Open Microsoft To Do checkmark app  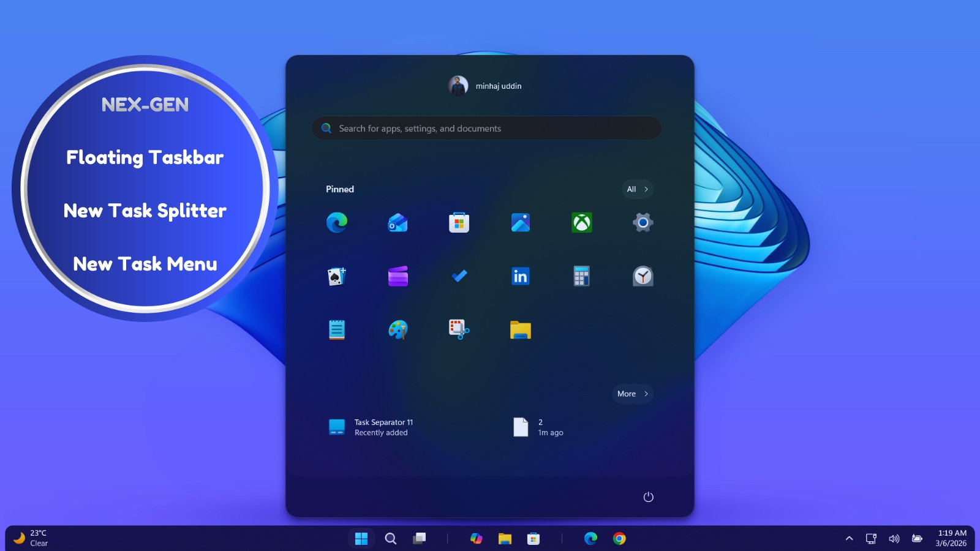pos(459,276)
